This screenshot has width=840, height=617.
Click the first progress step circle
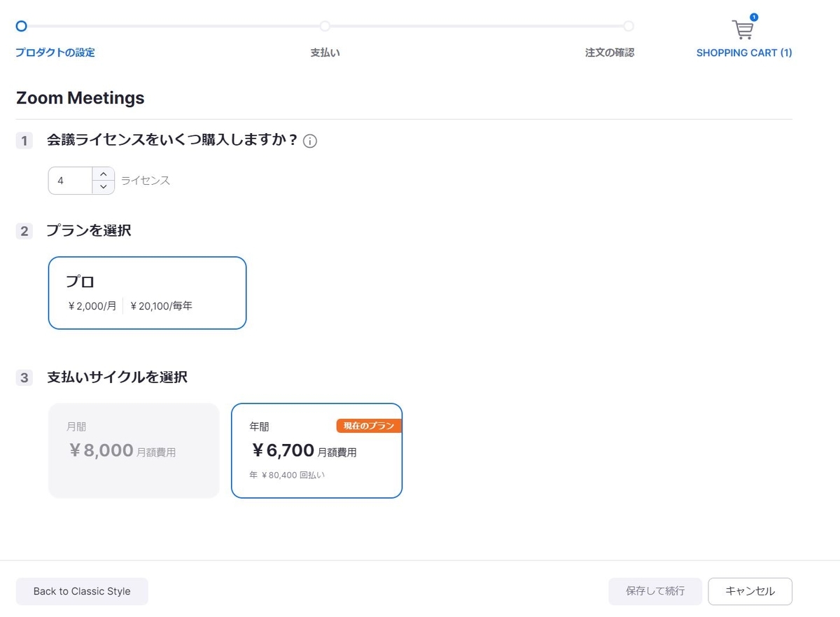pyautogui.click(x=21, y=26)
